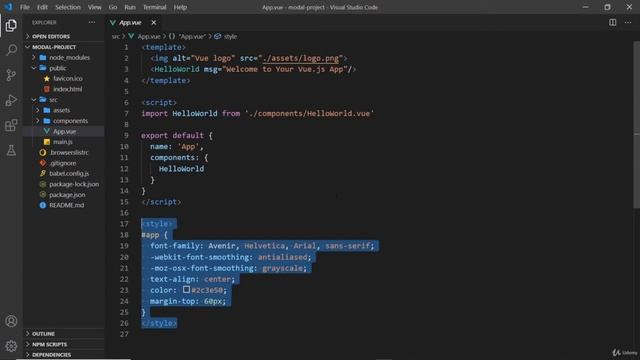Click the VS Code logo icon
The image size is (640, 360).
pos(8,7)
